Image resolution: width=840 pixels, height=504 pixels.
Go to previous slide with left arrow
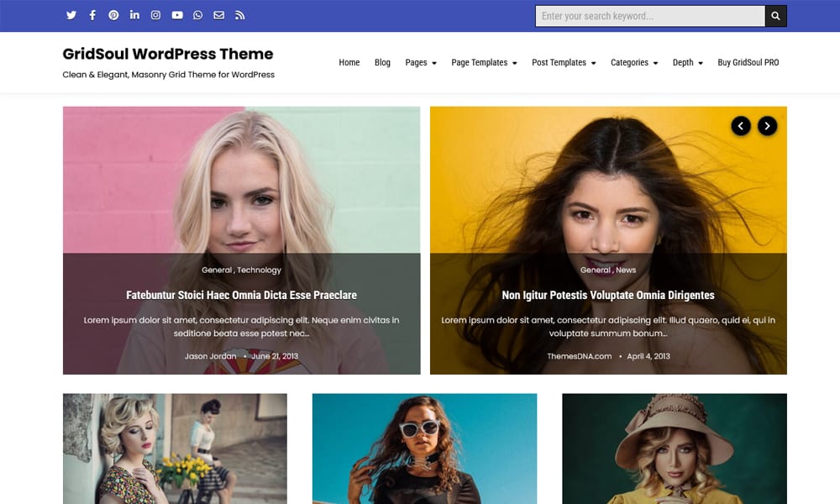741,126
